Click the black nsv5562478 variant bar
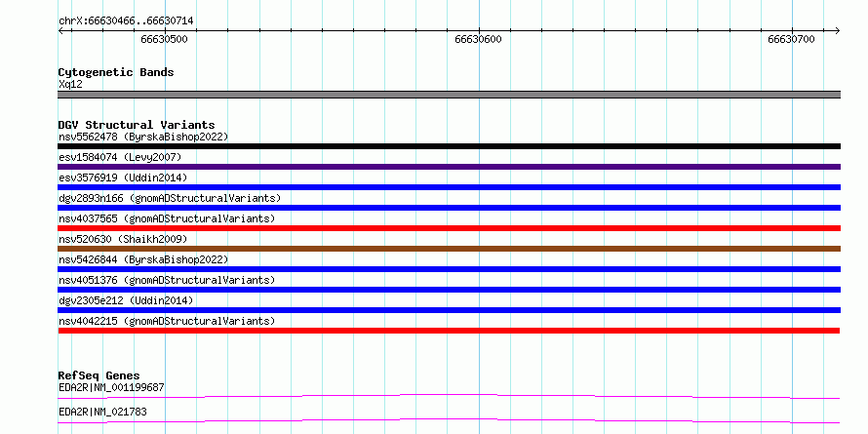868x434 pixels. tap(450, 146)
